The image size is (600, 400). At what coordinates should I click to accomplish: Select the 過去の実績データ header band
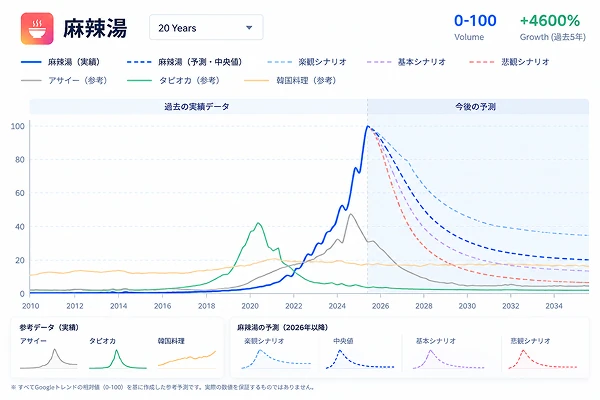pyautogui.click(x=198, y=106)
